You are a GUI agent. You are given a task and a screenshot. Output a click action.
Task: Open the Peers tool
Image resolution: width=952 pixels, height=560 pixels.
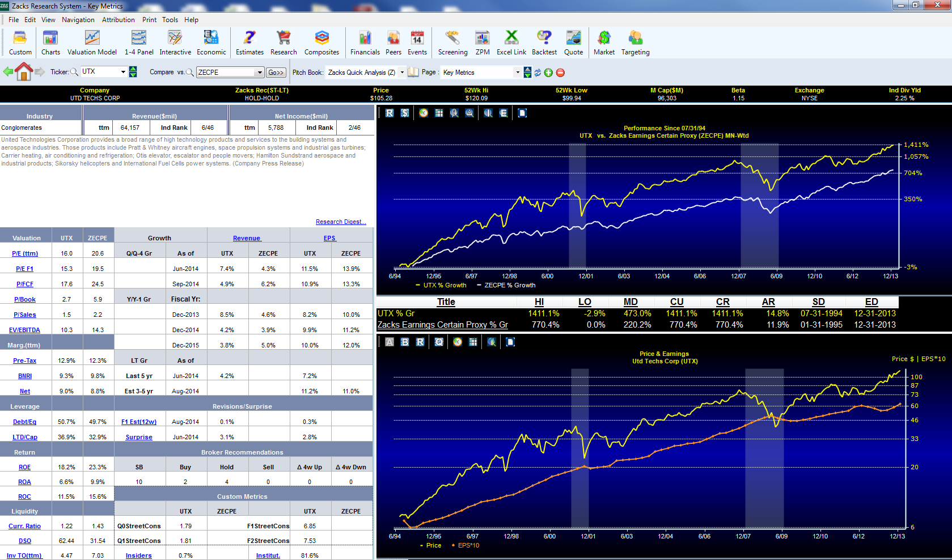pyautogui.click(x=394, y=43)
